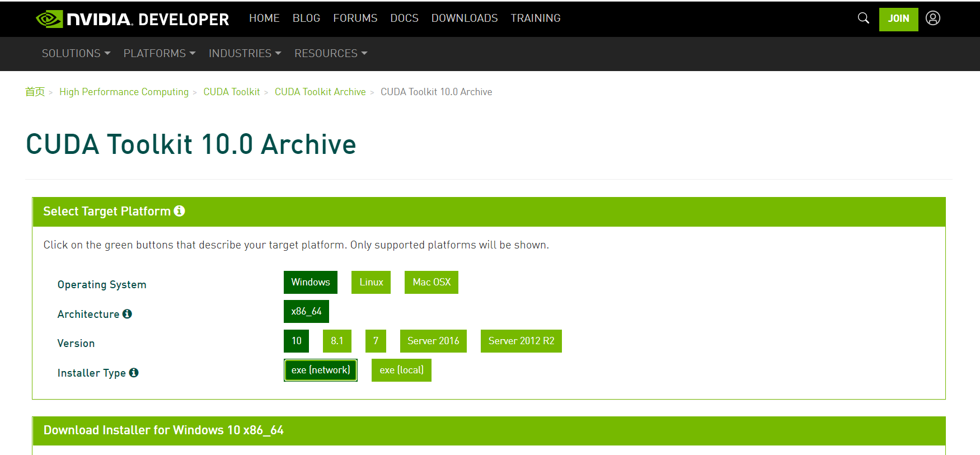
Task: Click the 'Operating System' label
Action: (102, 284)
